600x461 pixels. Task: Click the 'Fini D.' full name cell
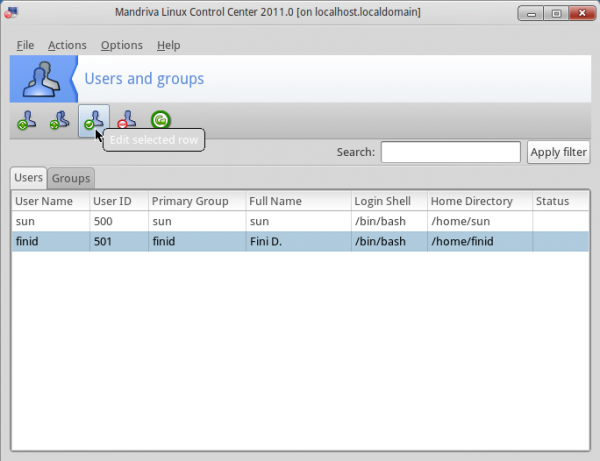coord(298,241)
